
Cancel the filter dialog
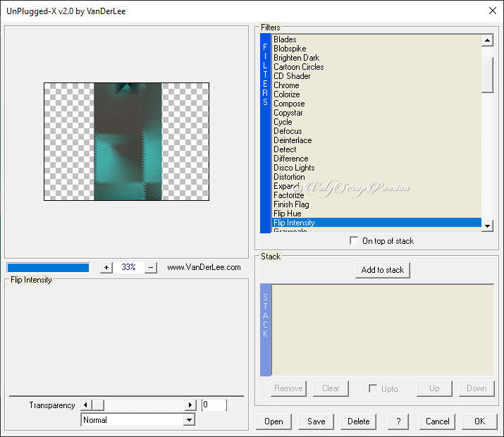pos(438,421)
